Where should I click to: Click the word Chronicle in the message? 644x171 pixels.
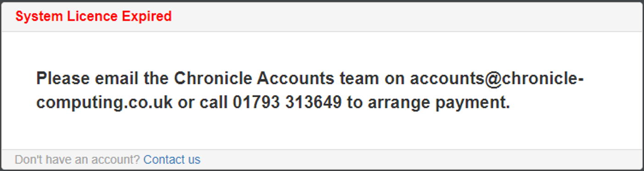[213, 79]
